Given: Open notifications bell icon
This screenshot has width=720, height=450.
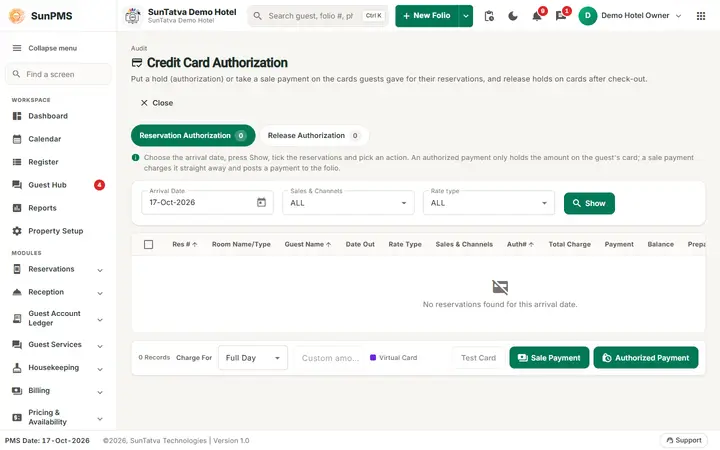Looking at the screenshot, I should [x=537, y=17].
